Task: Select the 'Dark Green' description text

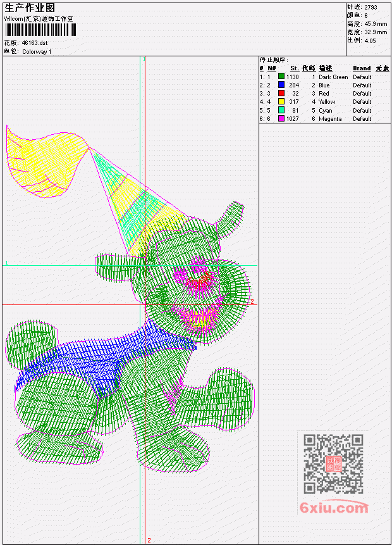Action: tap(333, 77)
